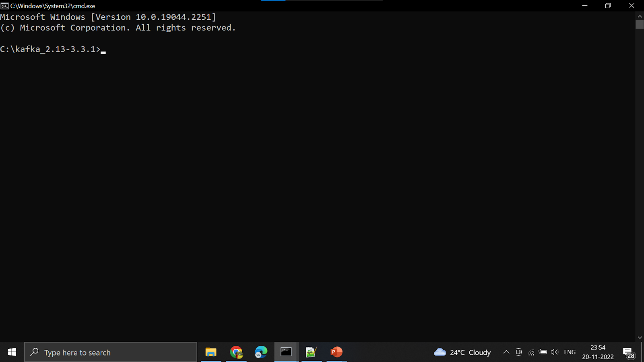Minimize the cmd.exe window

(x=585, y=6)
